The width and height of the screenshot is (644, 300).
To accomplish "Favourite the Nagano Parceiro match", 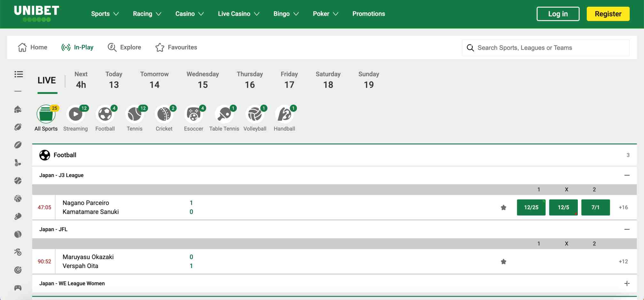I will click(x=503, y=207).
